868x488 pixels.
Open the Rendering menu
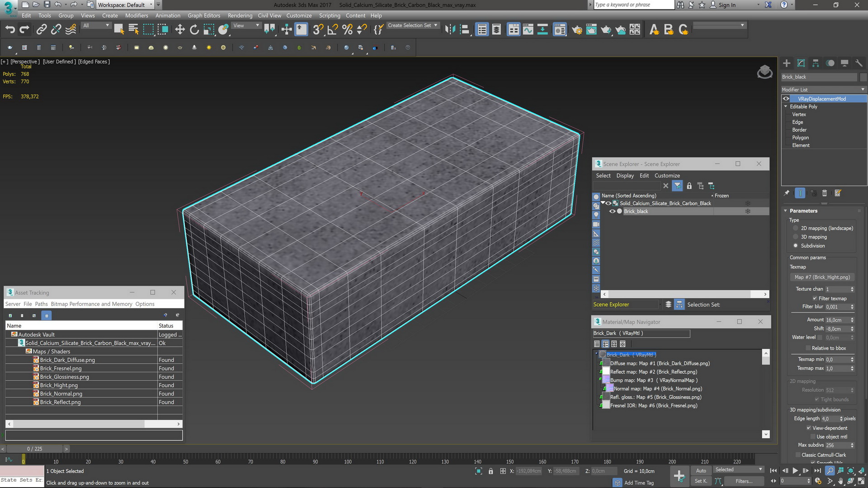click(240, 15)
